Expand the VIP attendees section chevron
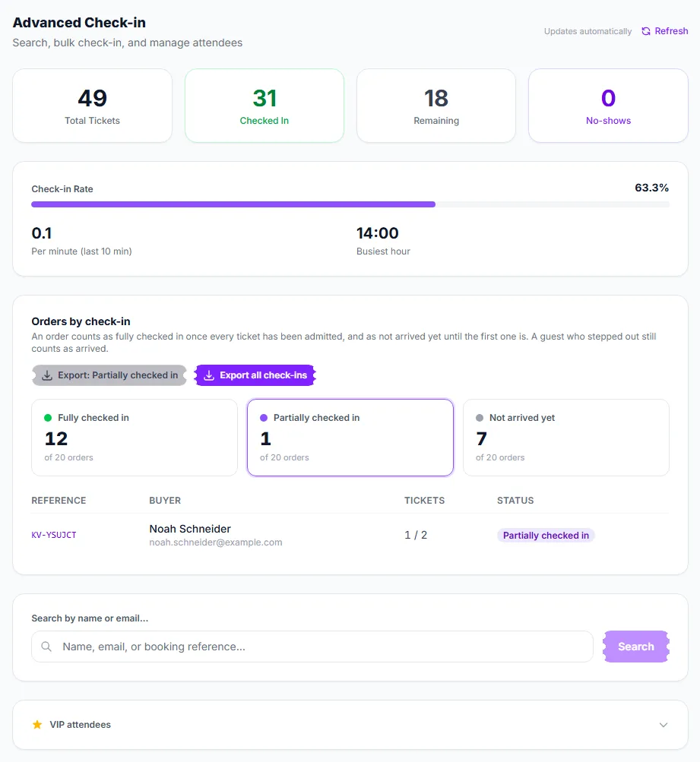The height and width of the screenshot is (762, 700). coord(664,725)
